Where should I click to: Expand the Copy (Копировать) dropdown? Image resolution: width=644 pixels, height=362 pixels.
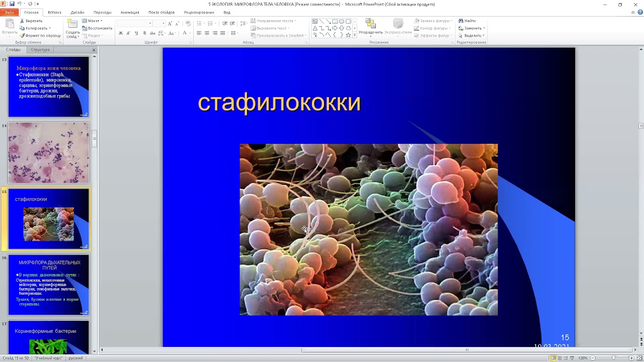[x=50, y=28]
